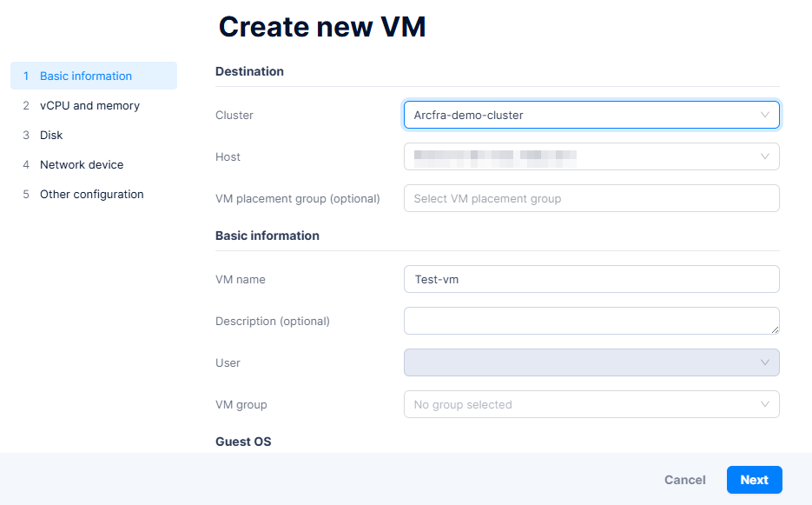
Task: Go to the vCPU and memory step
Action: [89, 105]
